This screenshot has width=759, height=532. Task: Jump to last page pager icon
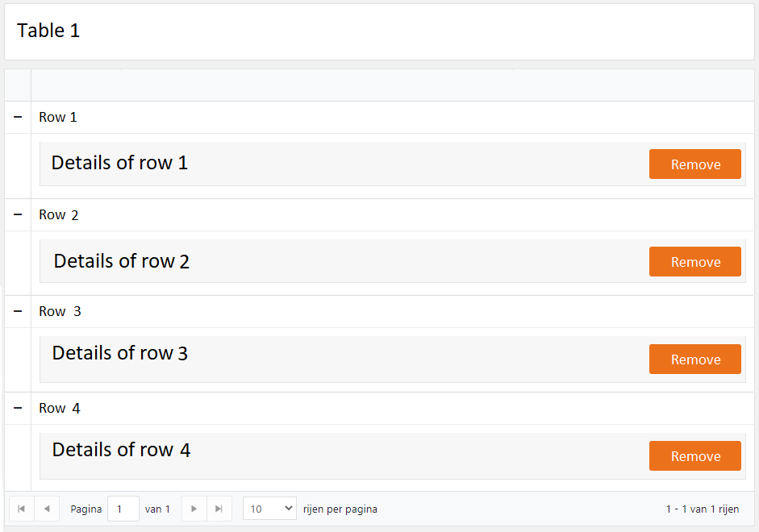219,509
